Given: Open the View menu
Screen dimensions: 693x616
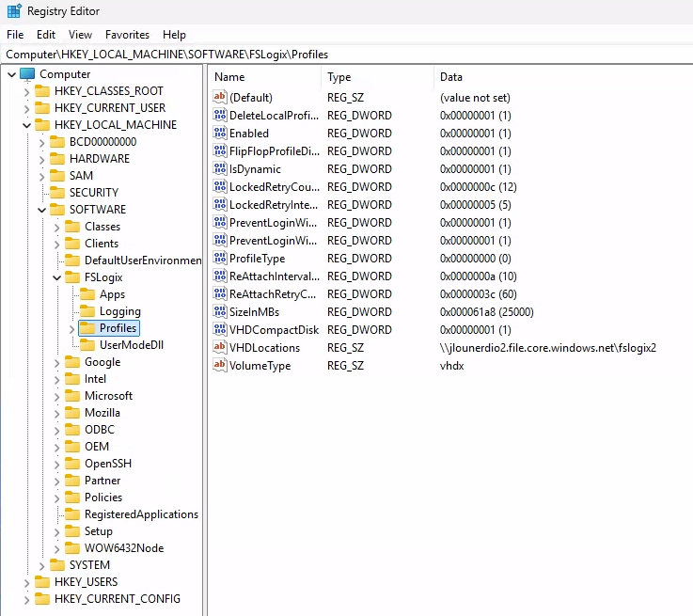Looking at the screenshot, I should pos(80,35).
